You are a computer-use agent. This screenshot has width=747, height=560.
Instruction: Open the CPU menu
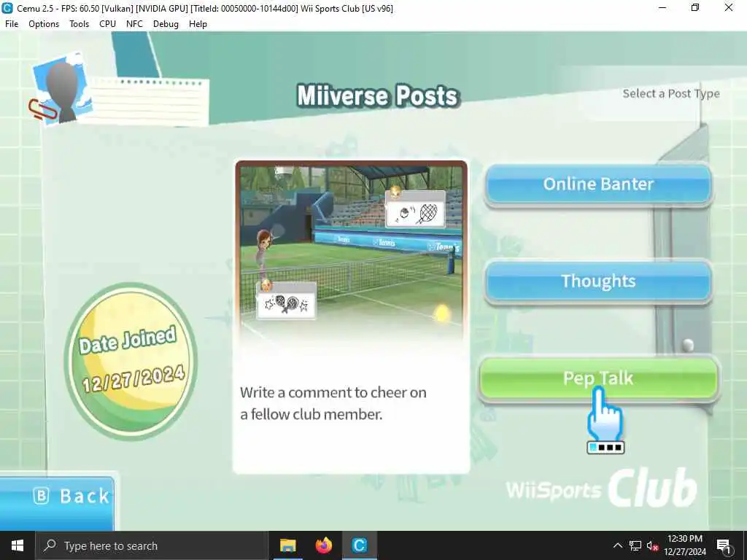[108, 24]
